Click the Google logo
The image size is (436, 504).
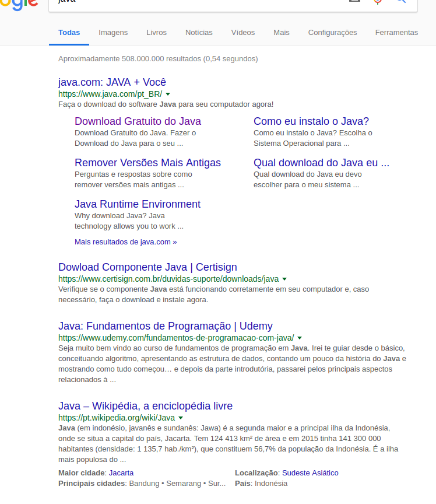tap(19, 5)
